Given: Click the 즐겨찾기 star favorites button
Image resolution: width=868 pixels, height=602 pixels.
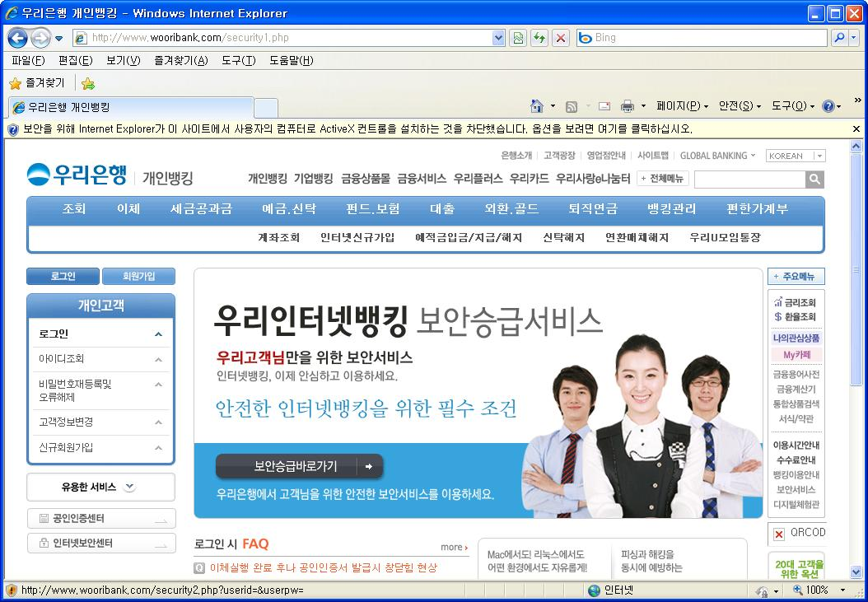Looking at the screenshot, I should (37, 83).
